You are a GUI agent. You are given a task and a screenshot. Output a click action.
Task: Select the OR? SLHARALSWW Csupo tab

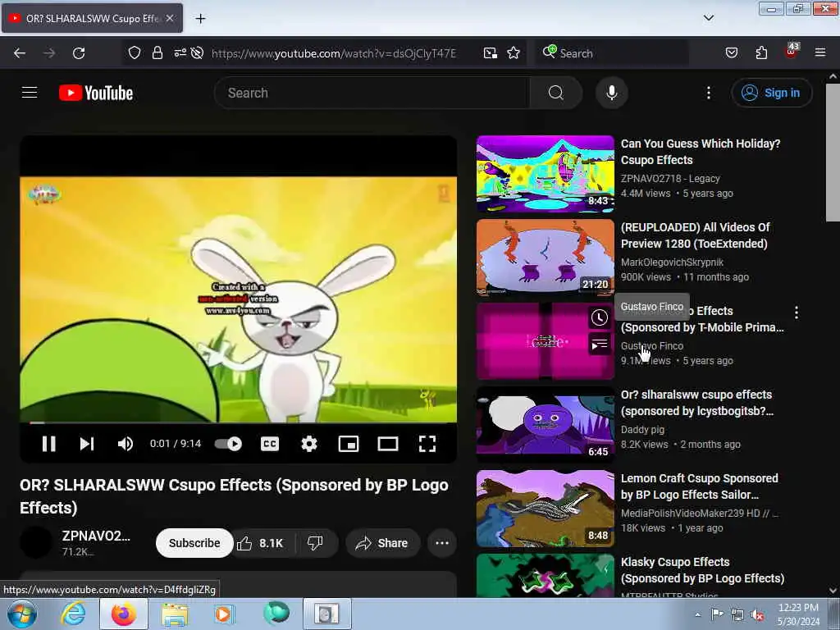[92, 18]
